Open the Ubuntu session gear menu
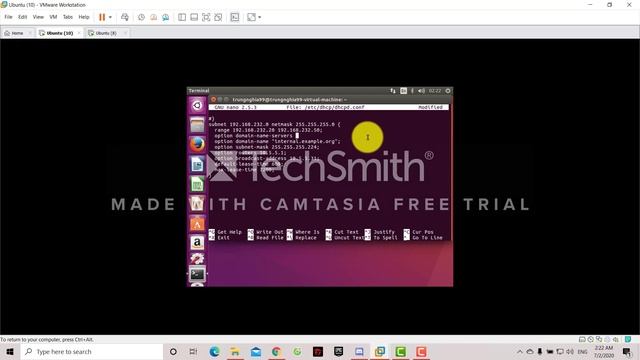This screenshot has width=640, height=360. (448, 91)
